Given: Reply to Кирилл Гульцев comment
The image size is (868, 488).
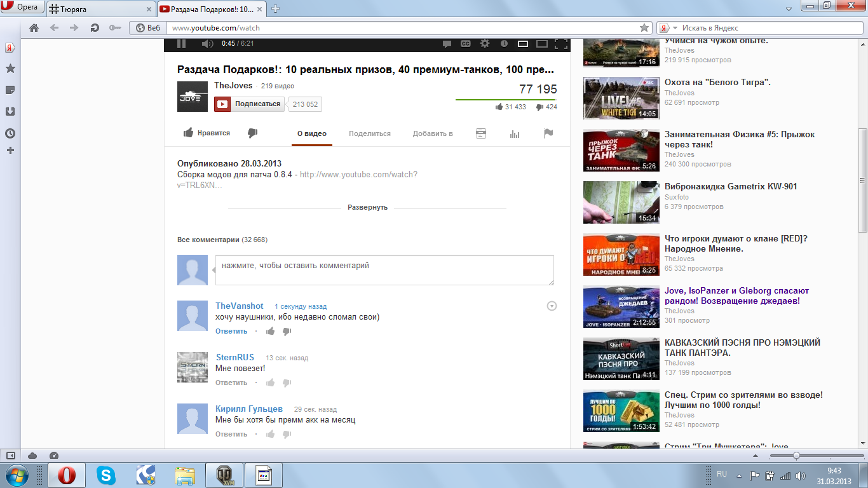Looking at the screenshot, I should [x=231, y=434].
